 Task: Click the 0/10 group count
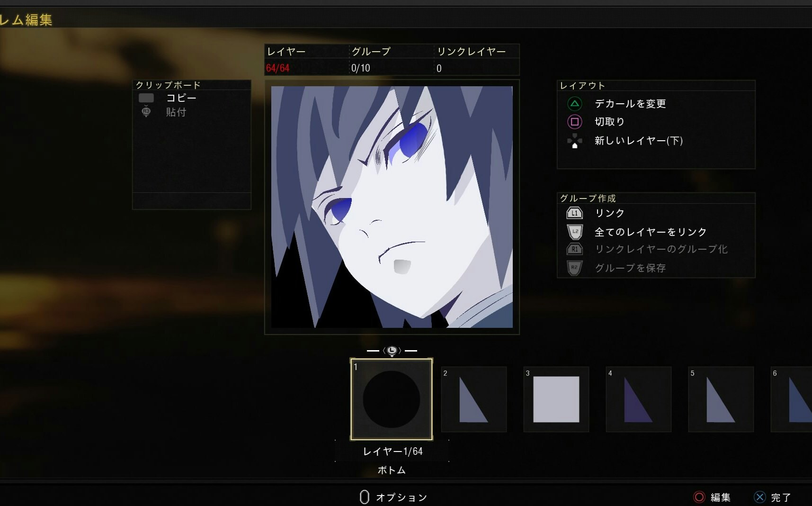click(x=361, y=68)
